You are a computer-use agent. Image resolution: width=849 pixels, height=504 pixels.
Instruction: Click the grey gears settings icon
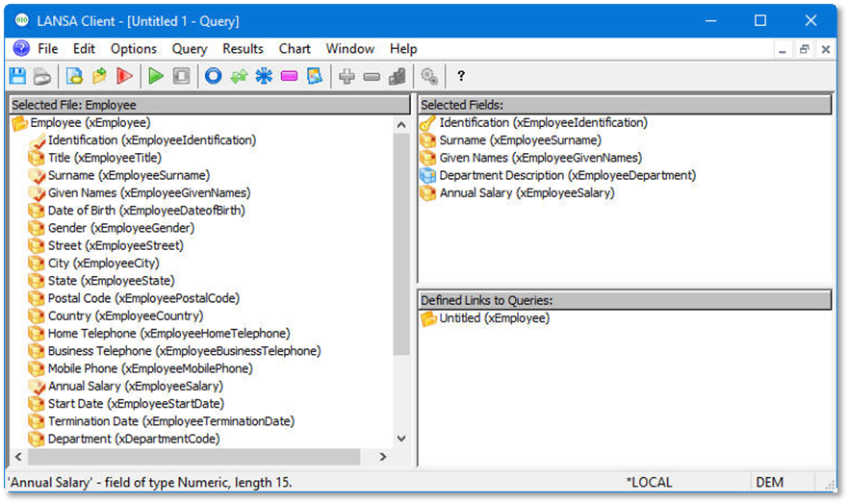pyautogui.click(x=429, y=76)
